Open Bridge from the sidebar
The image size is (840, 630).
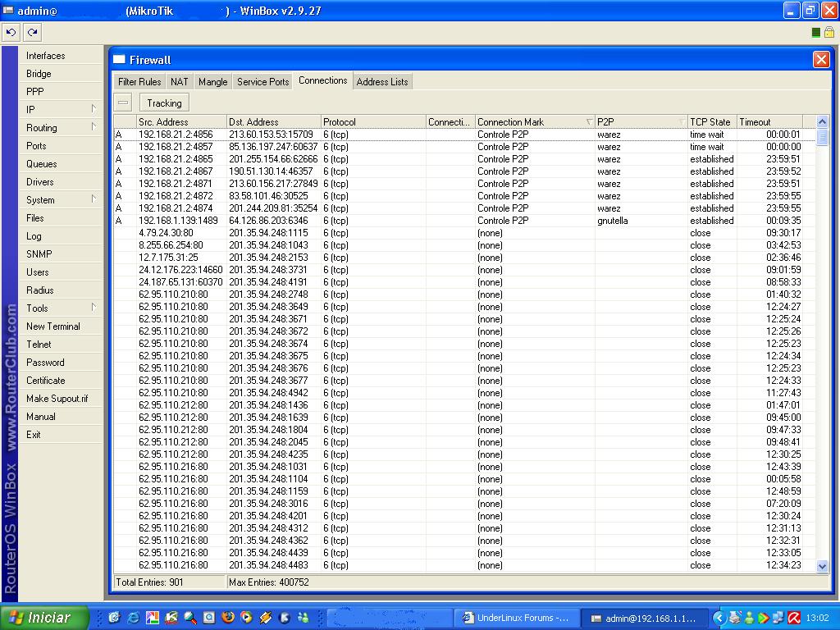click(61, 73)
